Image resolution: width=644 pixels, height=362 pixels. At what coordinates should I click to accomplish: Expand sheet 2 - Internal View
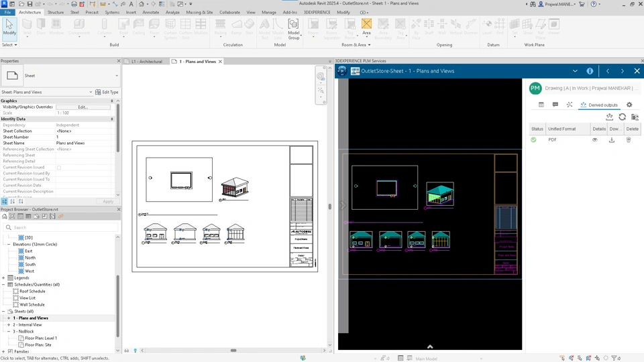coord(9,324)
